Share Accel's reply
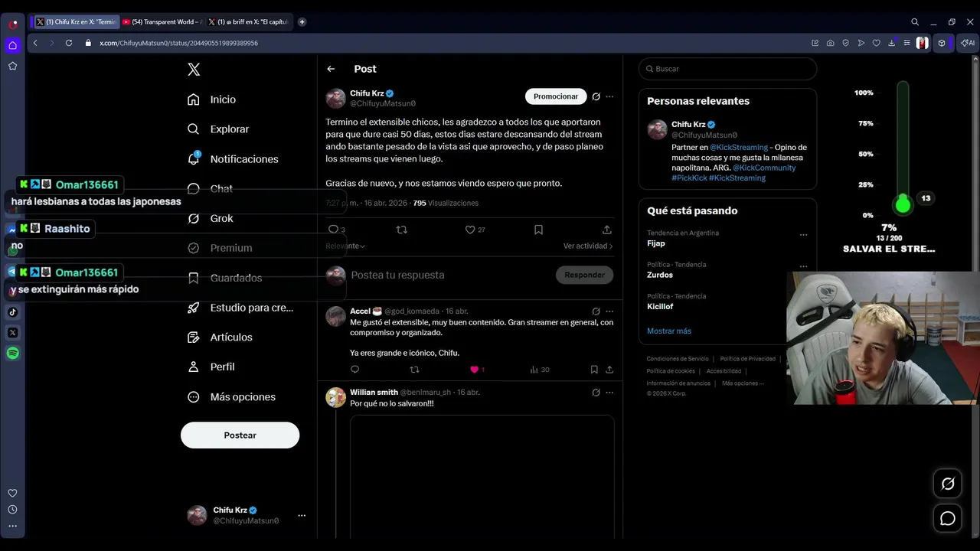 609,370
